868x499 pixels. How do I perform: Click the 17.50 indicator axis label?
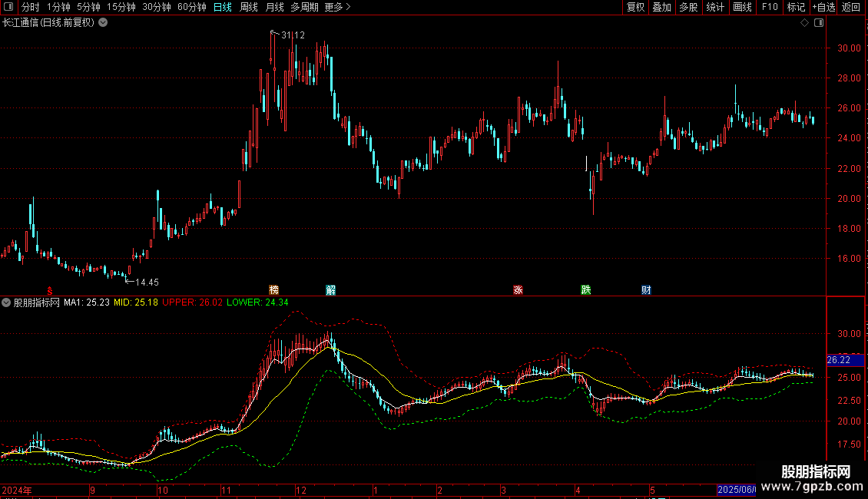[849, 444]
